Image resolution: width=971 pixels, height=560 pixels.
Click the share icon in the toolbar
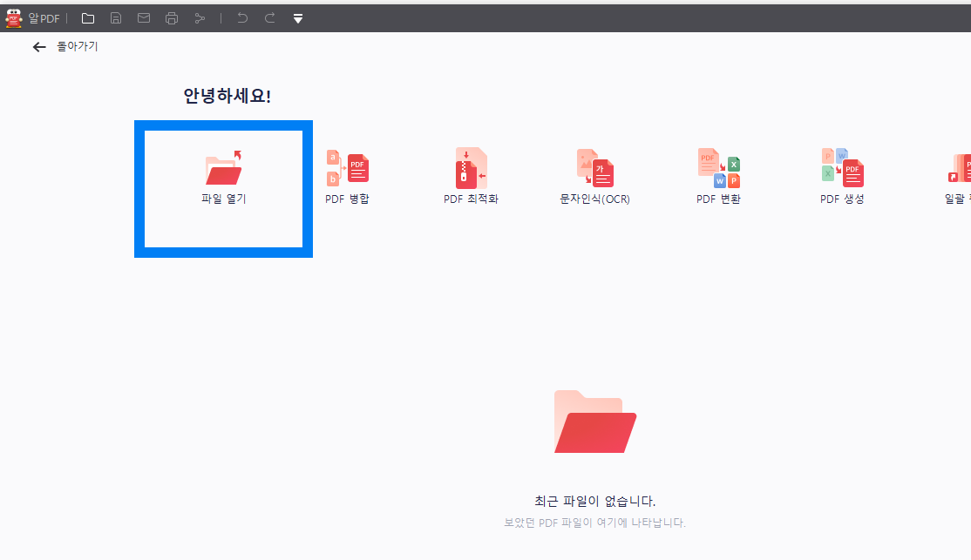click(x=200, y=17)
